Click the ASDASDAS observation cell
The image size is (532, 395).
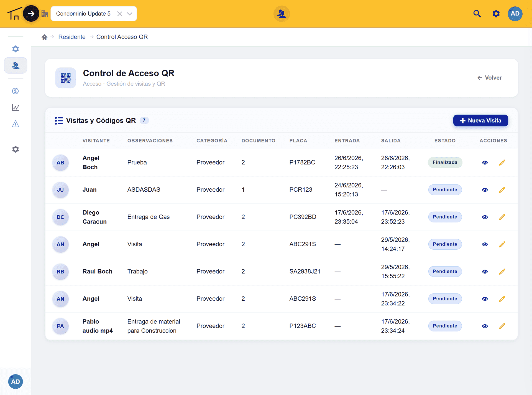144,189
